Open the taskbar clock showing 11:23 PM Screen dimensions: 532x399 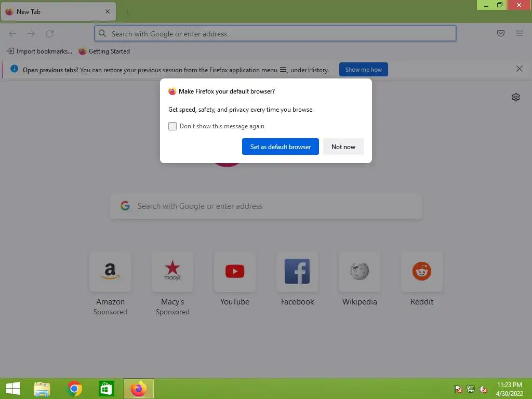(x=509, y=389)
